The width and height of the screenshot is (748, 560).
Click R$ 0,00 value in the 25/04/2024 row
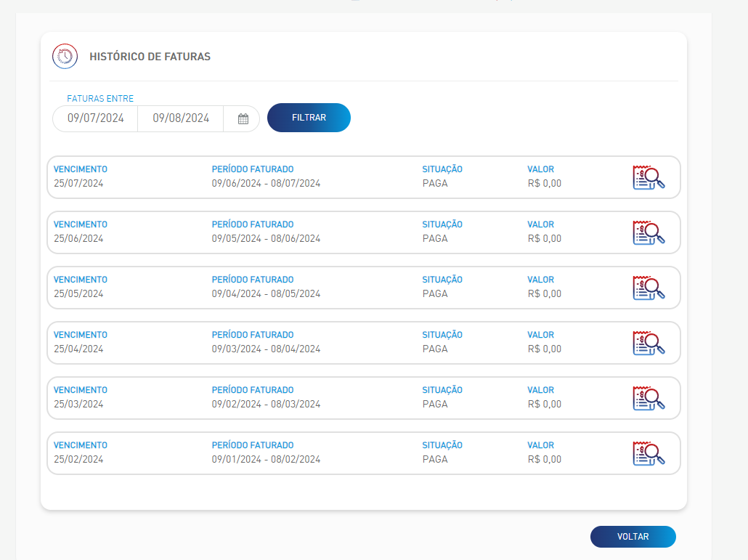pyautogui.click(x=545, y=349)
